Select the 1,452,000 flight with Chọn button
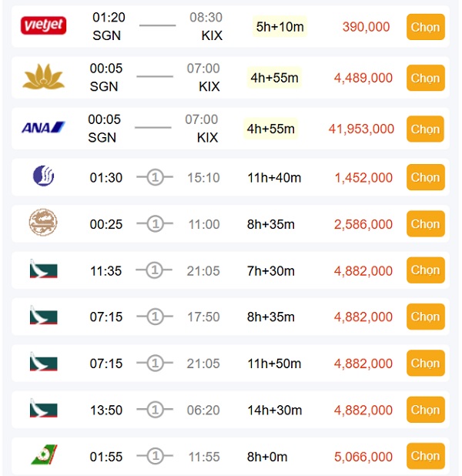This screenshot has height=476, width=462. tap(425, 177)
